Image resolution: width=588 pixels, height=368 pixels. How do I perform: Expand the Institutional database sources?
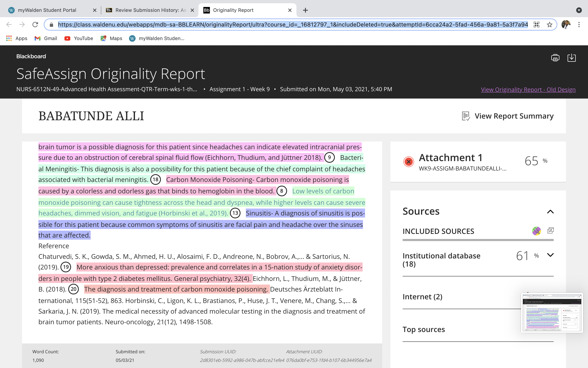pos(550,255)
